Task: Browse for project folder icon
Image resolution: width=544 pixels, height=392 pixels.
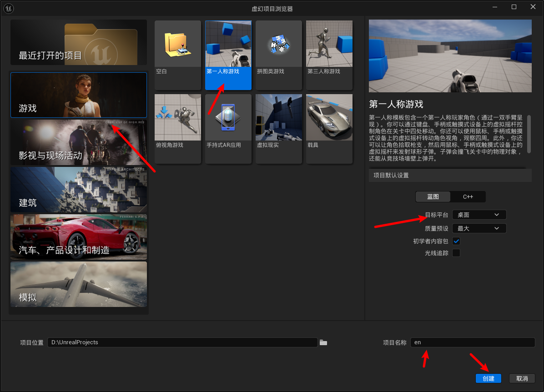Action: click(323, 342)
